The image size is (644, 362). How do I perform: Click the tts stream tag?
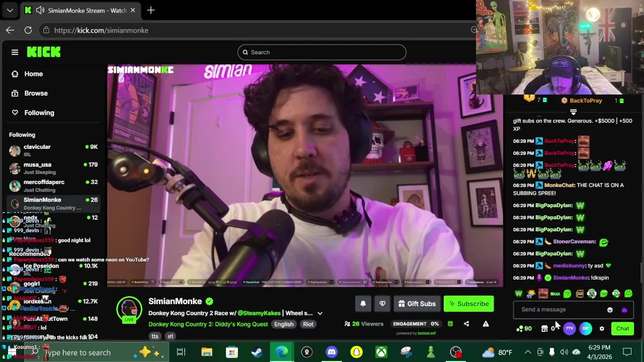coord(155,336)
